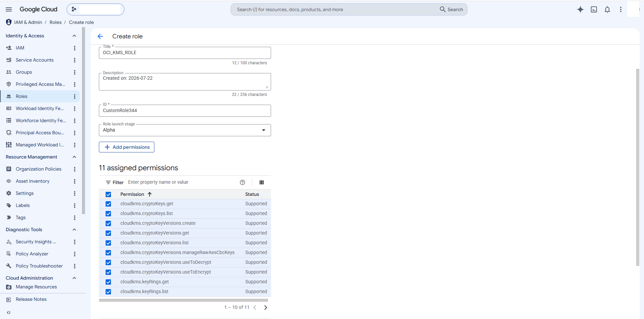Go back using the Create role arrow

100,36
